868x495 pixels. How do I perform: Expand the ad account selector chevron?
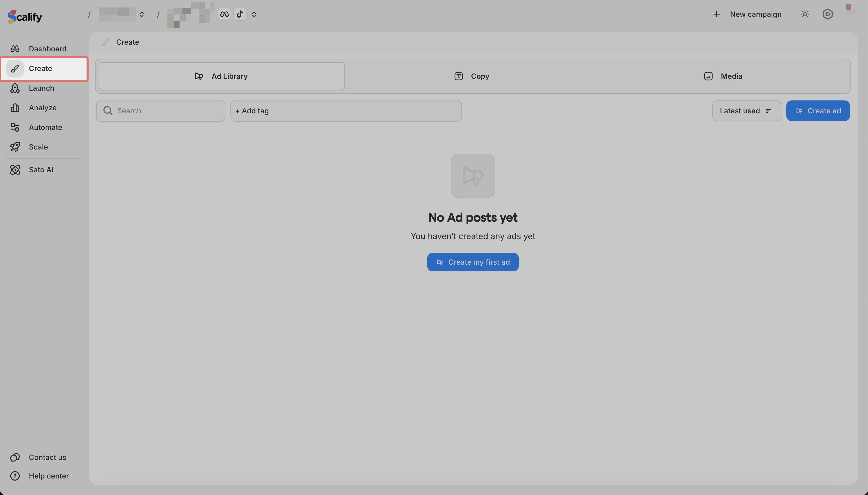pos(254,14)
